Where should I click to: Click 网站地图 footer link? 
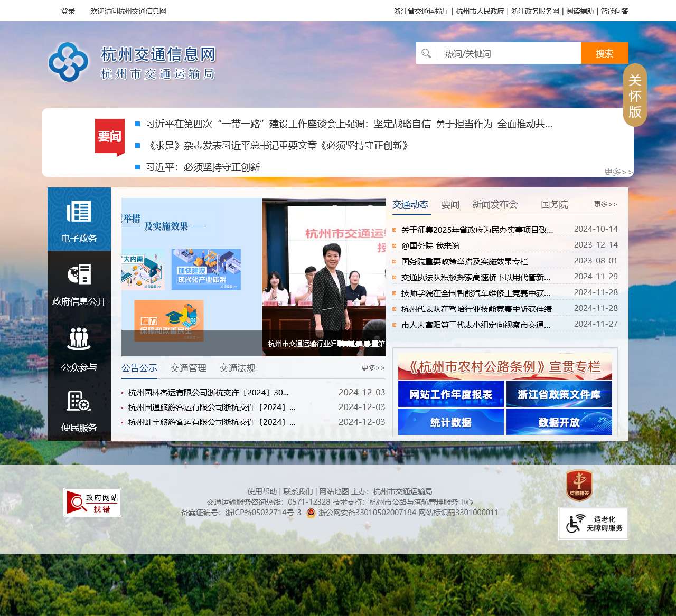pyautogui.click(x=334, y=491)
